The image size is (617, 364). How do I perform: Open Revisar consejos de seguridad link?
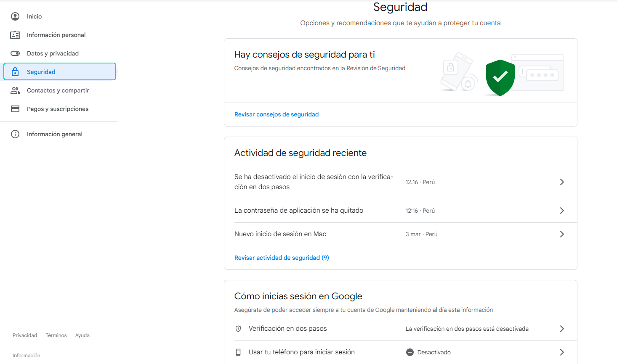(277, 114)
